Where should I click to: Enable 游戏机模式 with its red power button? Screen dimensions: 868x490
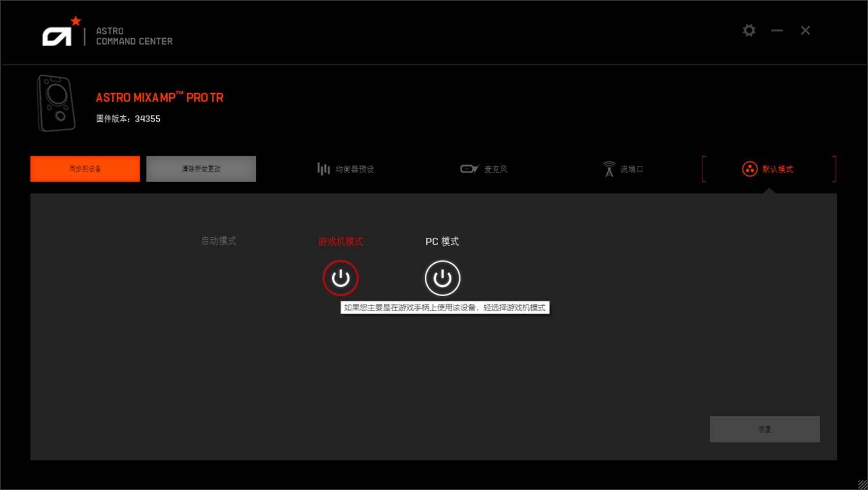pyautogui.click(x=341, y=278)
